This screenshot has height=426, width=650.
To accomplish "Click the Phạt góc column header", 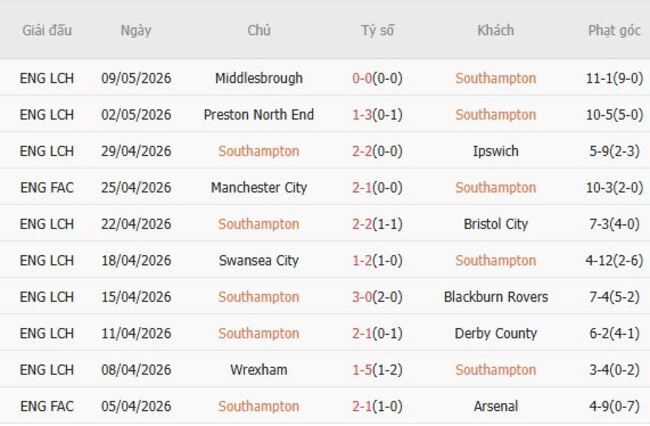I will (614, 30).
